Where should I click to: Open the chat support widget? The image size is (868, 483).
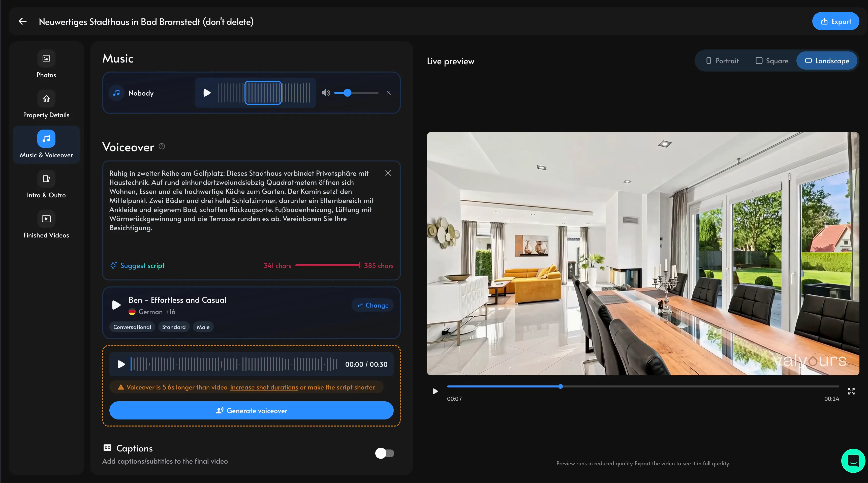pyautogui.click(x=853, y=461)
